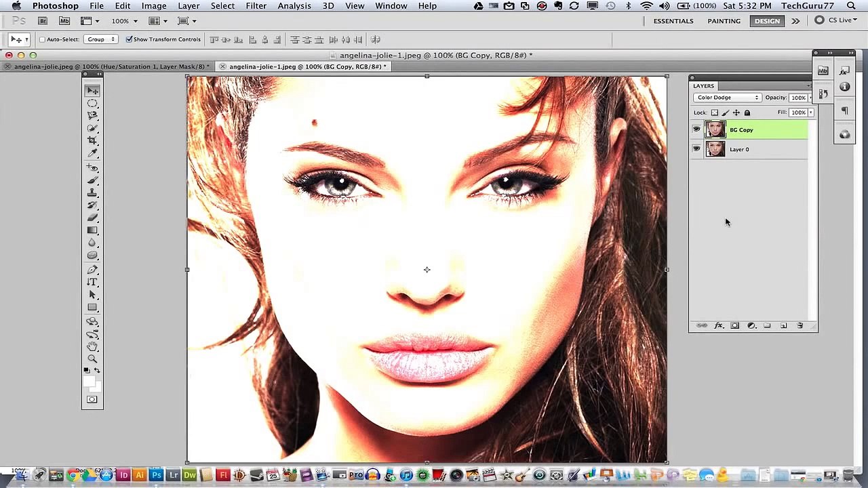Select the Polygonal Lasso tool

coord(92,115)
